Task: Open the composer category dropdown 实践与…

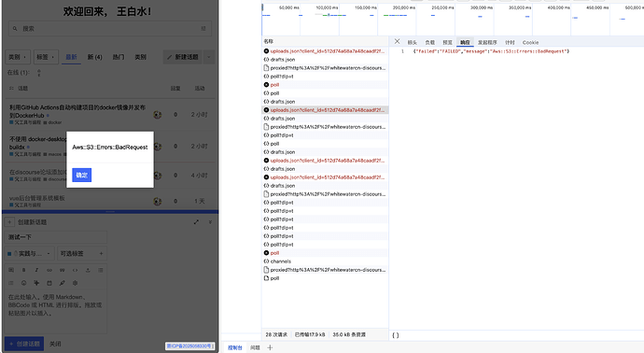Action: pos(30,254)
